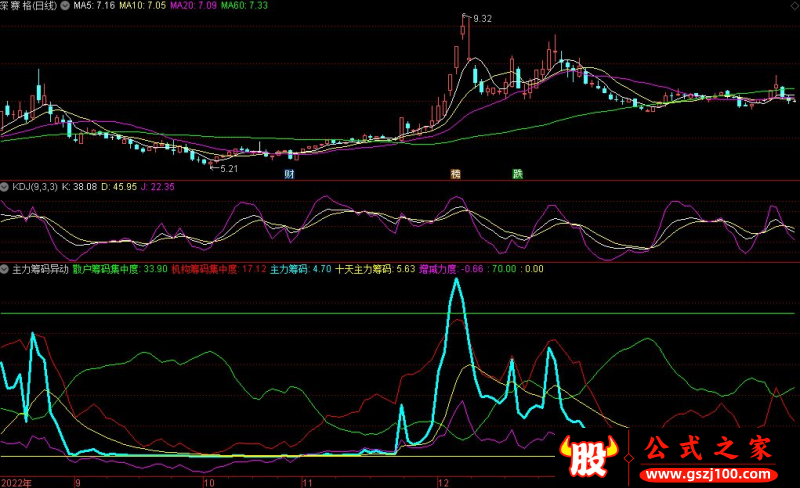Open the 主力筹码异动 indicator name
Screen dimensions: 800x488
(x=40, y=269)
